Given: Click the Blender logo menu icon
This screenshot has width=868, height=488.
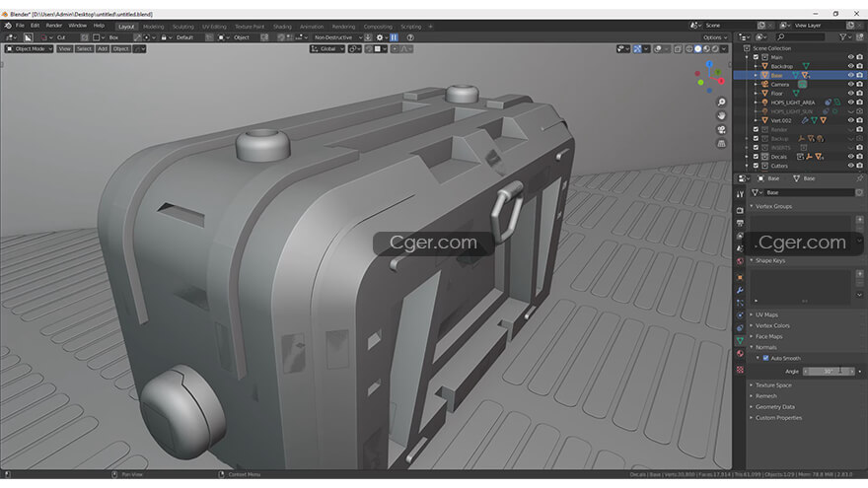Looking at the screenshot, I should click(8, 26).
